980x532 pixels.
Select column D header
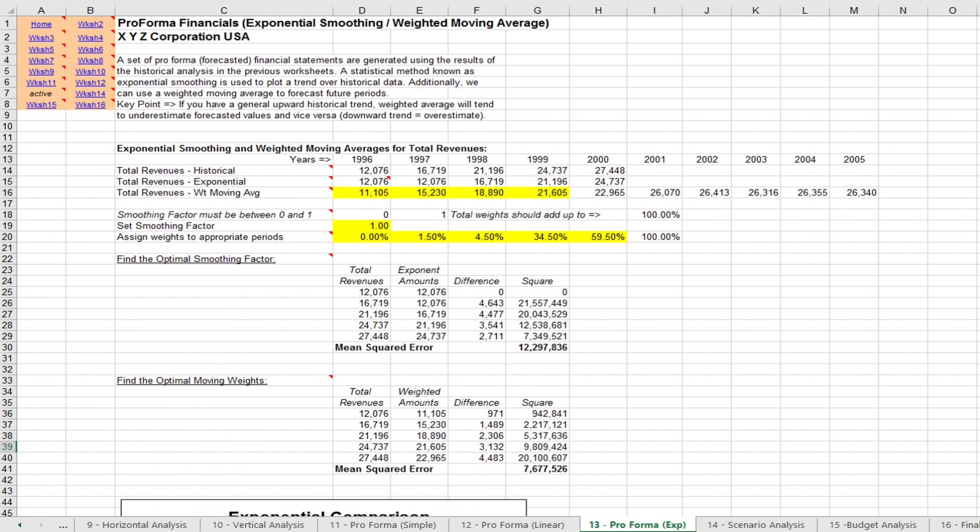[x=362, y=10]
